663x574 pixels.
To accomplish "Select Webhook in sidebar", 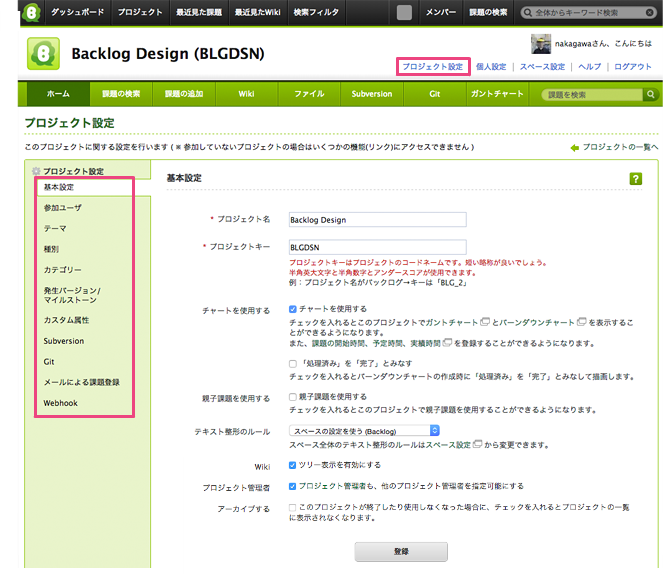I will pos(60,403).
